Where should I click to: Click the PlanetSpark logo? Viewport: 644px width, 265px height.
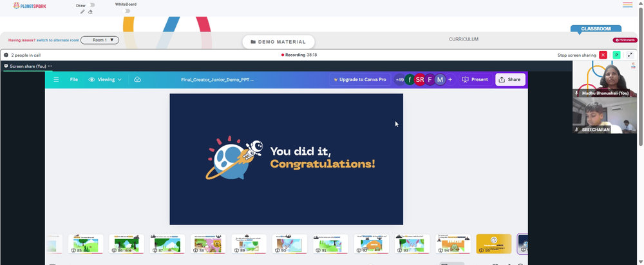tap(30, 6)
